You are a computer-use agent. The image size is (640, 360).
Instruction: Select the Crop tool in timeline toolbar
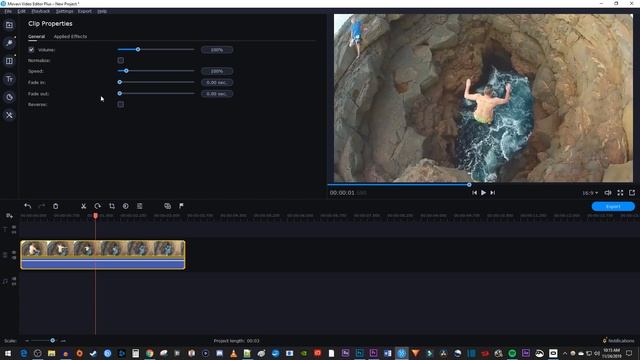tap(112, 206)
